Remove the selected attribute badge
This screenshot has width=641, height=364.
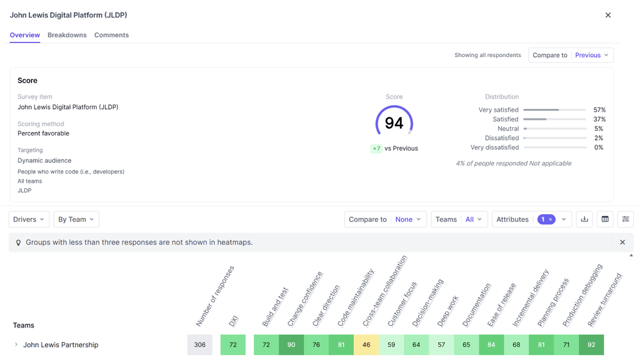click(551, 220)
